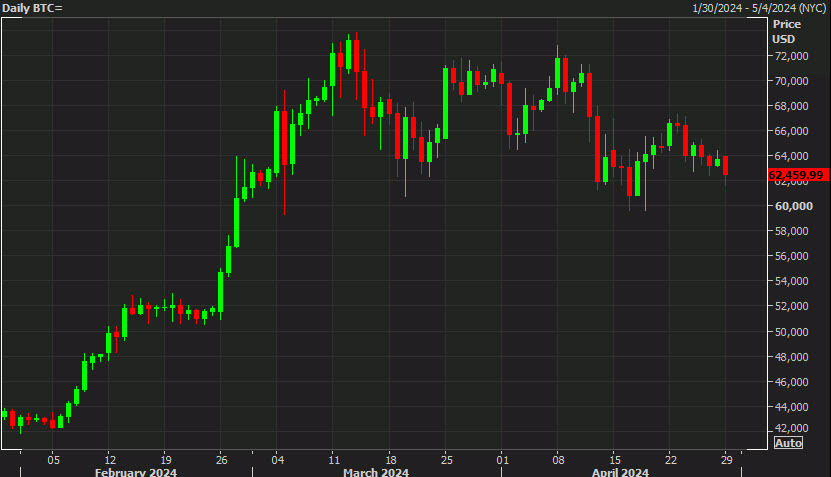
Task: Click the Daily BTC= chart title
Action: (x=32, y=8)
